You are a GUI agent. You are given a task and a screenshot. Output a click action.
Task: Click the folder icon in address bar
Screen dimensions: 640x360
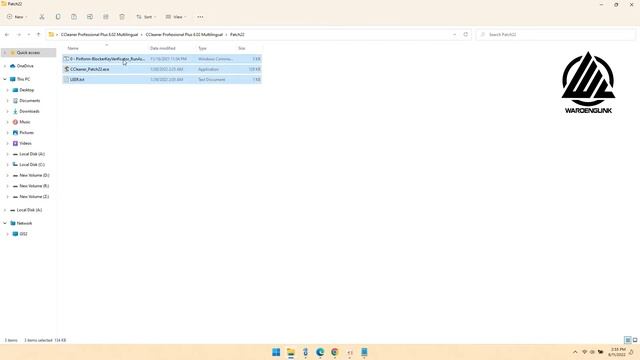click(51, 35)
